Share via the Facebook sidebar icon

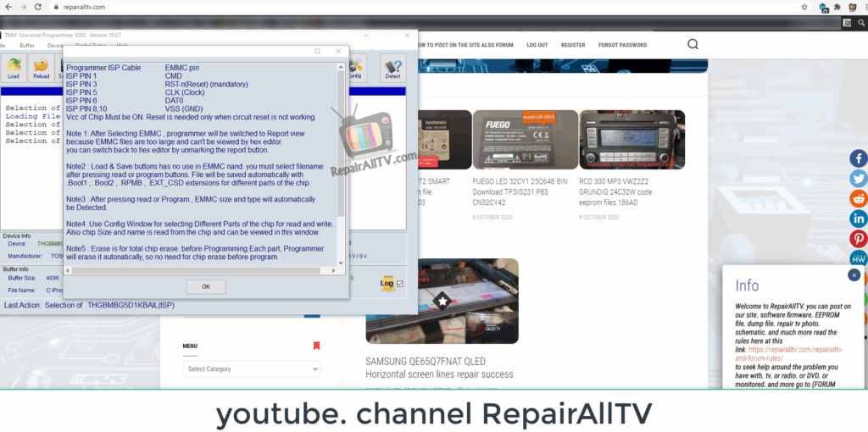click(x=858, y=158)
